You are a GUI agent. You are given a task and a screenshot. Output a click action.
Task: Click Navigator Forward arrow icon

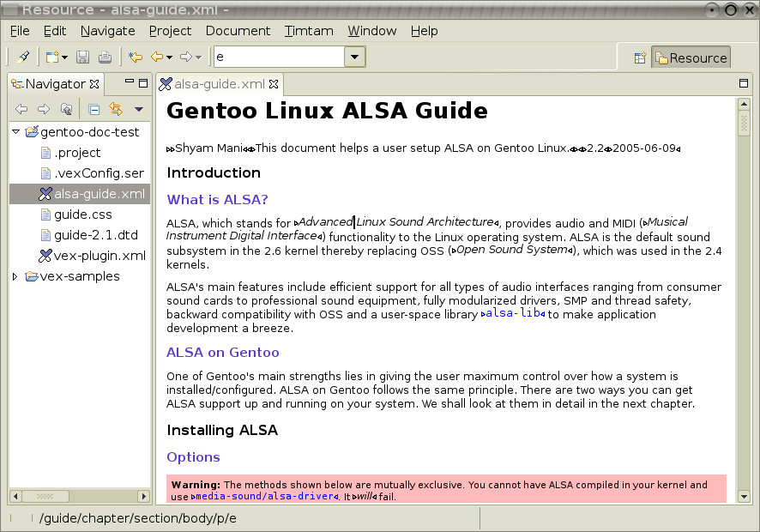pos(44,109)
